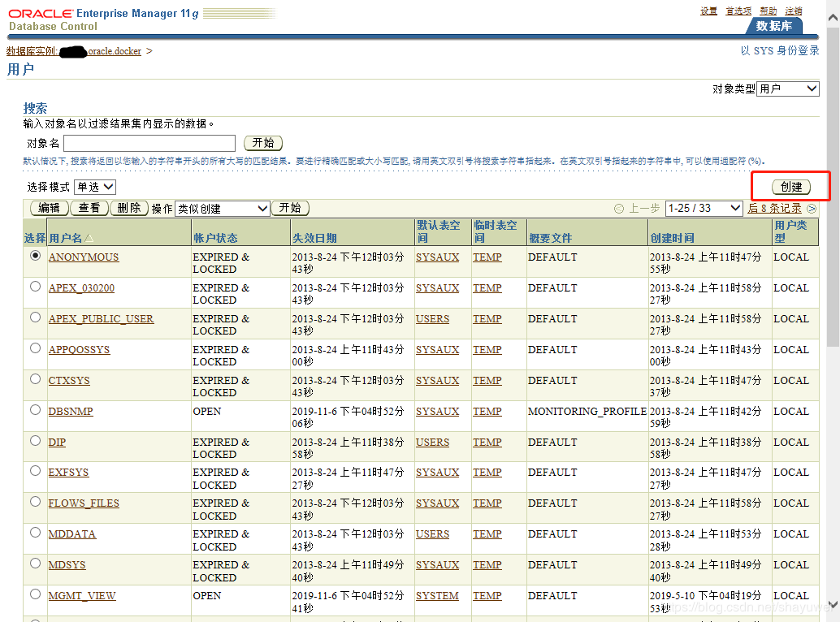Select the FLOWS_FILES radio button
The height and width of the screenshot is (622, 840).
click(x=36, y=502)
